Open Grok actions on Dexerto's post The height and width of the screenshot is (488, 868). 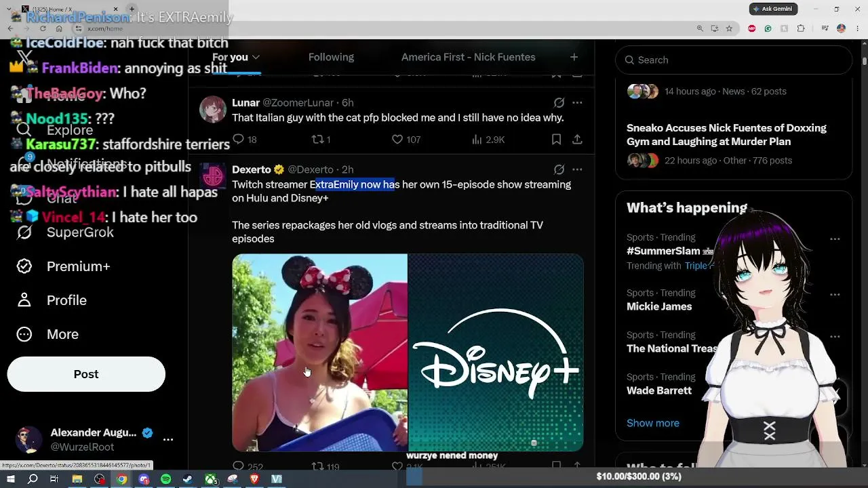(x=559, y=169)
